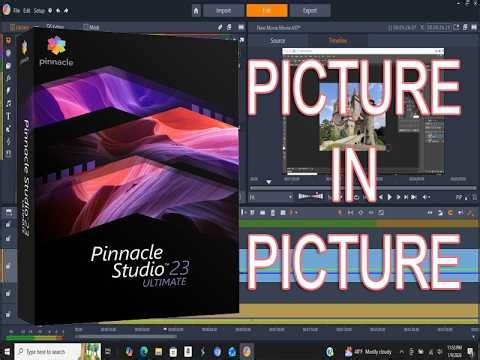Select the Timeline preview tab
This screenshot has height=360, width=480.
coord(338,41)
